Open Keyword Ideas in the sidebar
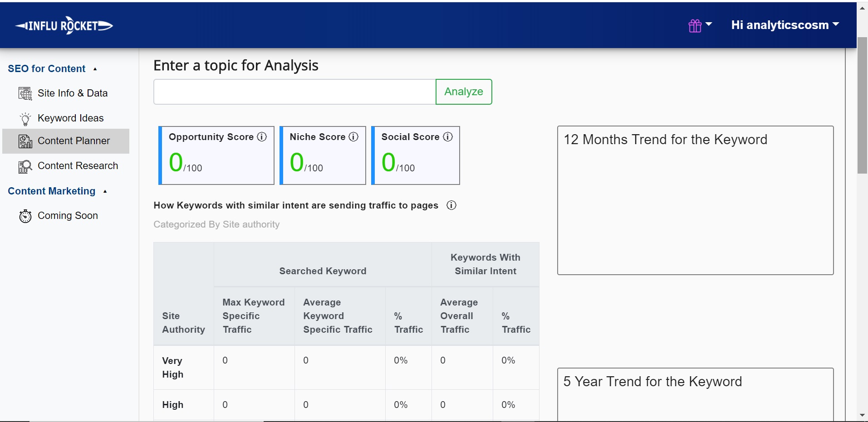The height and width of the screenshot is (422, 868). coord(70,118)
